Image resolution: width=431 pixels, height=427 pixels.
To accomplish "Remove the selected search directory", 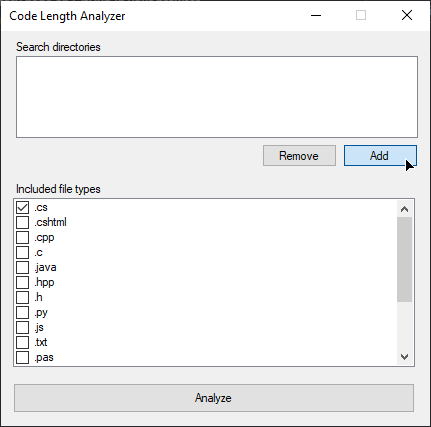I will point(299,156).
